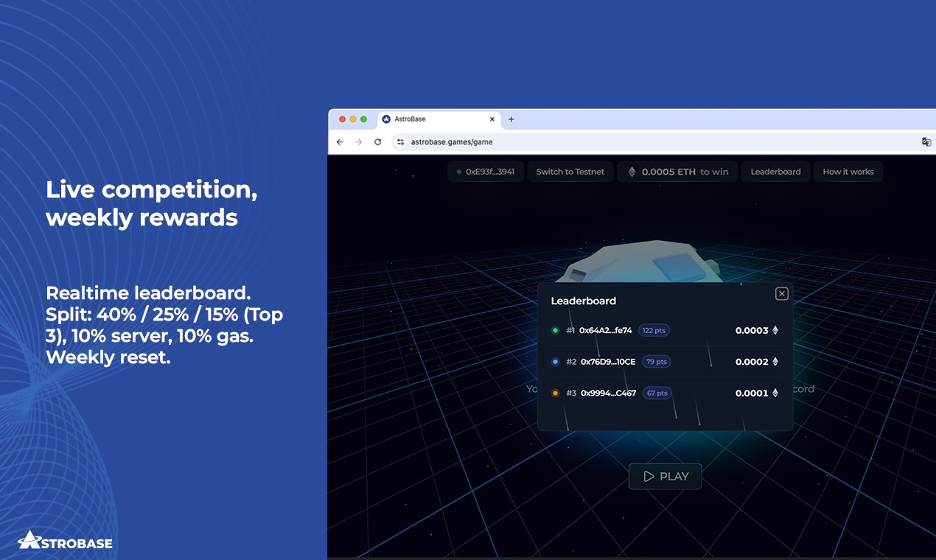Switch to Testnet
Screen dimensions: 936x560
[570, 172]
